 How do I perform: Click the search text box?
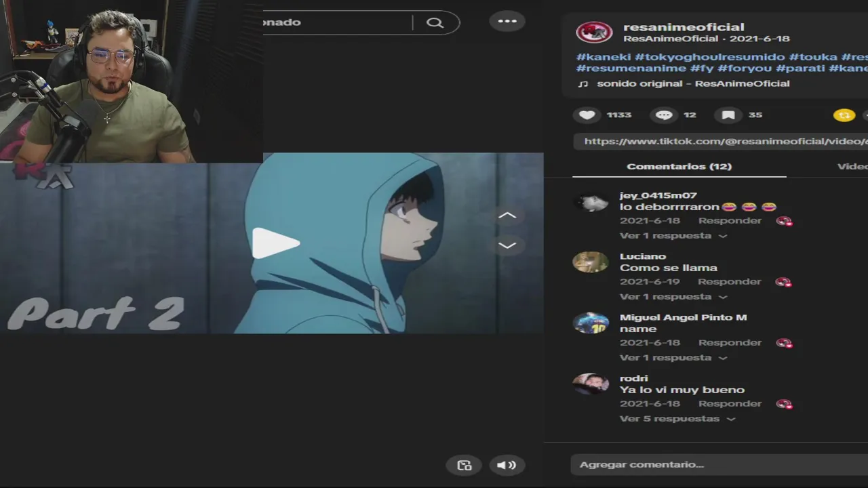(336, 22)
